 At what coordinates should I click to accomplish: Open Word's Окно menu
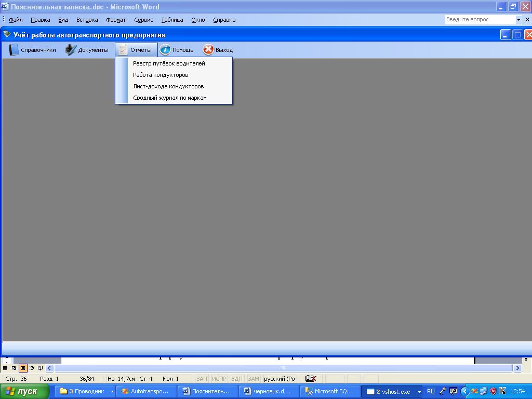coord(198,20)
